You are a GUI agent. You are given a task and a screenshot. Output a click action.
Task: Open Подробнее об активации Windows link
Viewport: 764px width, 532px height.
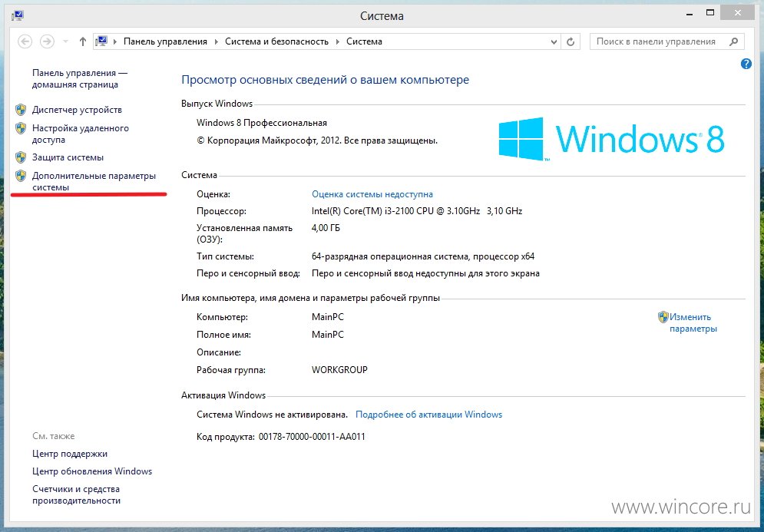(x=428, y=415)
